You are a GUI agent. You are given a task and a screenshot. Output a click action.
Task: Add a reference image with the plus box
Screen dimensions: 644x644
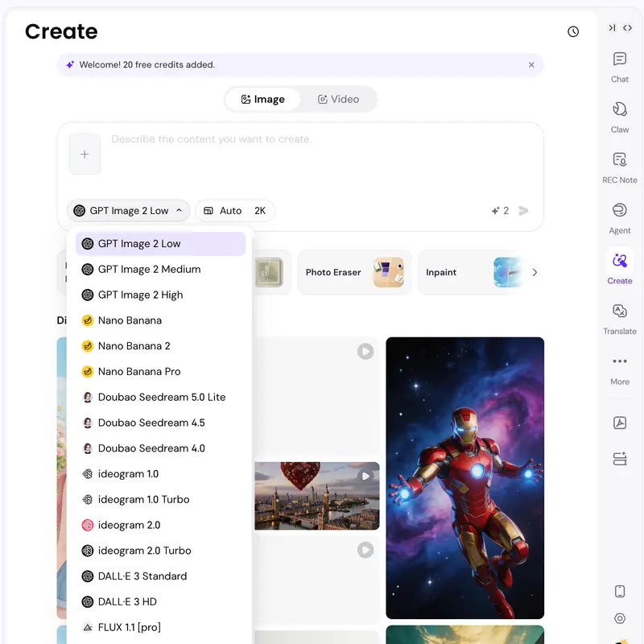pyautogui.click(x=85, y=154)
